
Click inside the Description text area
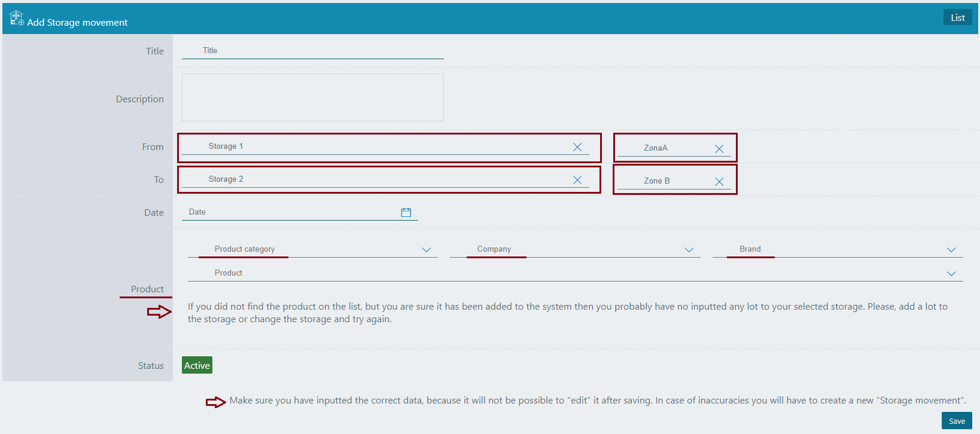[x=312, y=97]
